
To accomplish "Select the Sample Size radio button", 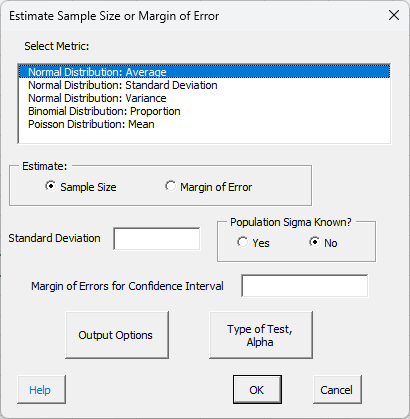I will coord(50,186).
